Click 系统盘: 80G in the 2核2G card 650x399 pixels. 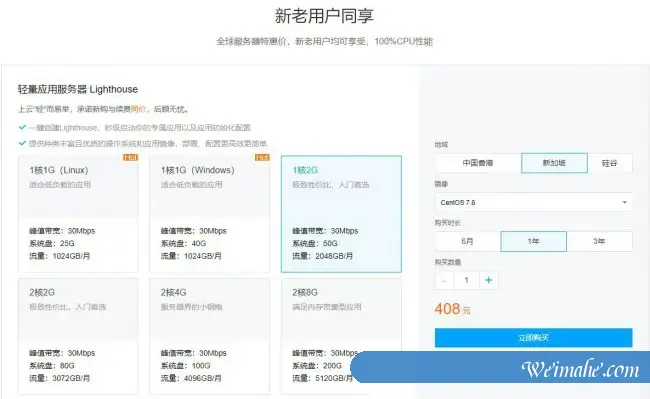[x=52, y=365]
